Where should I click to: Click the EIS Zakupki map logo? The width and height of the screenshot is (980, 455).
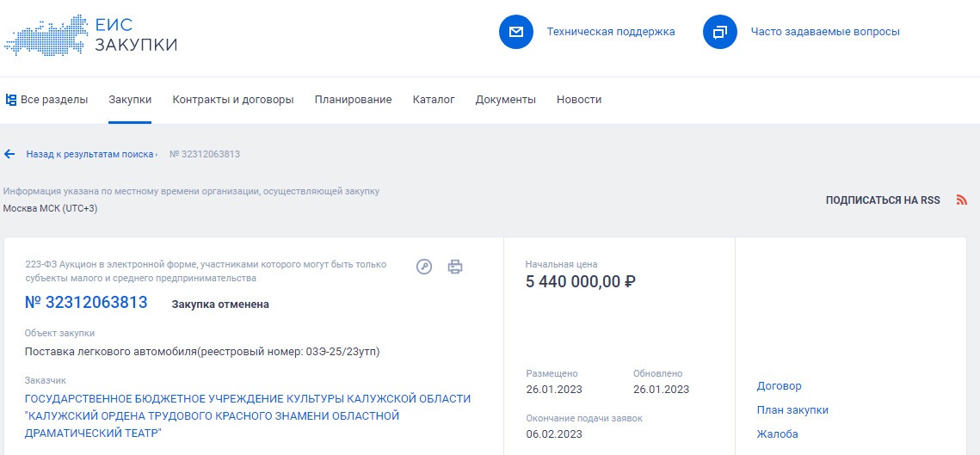coord(46,35)
